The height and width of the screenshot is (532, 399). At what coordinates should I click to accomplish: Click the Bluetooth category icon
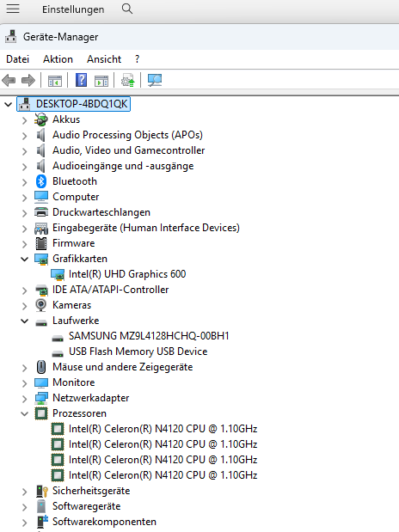click(x=41, y=181)
